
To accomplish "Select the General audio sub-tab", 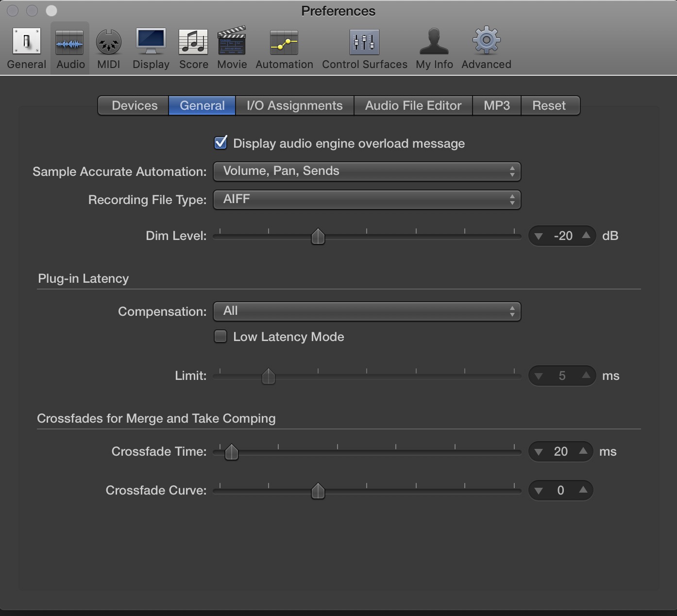I will tap(202, 105).
